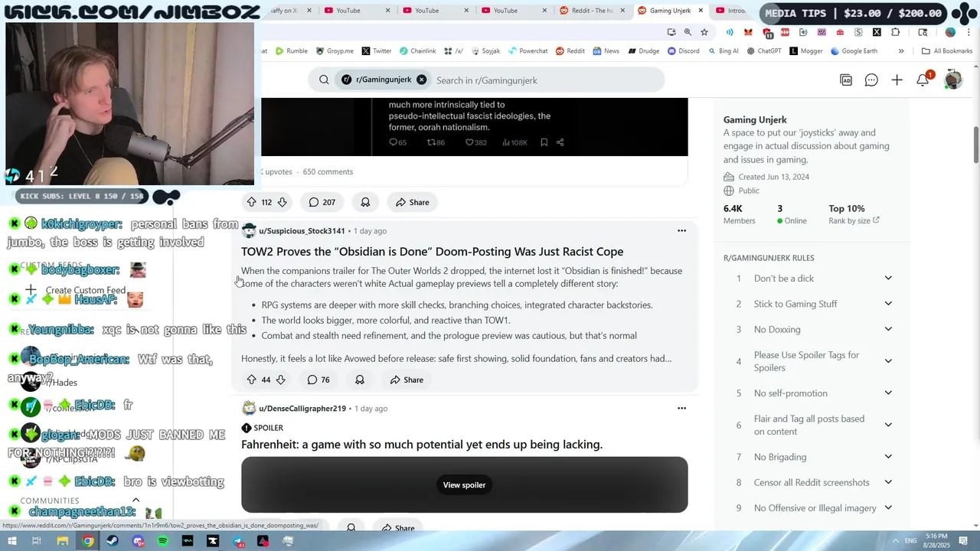Image resolution: width=980 pixels, height=551 pixels.
Task: Open Powerchat bookmark
Action: (527, 51)
